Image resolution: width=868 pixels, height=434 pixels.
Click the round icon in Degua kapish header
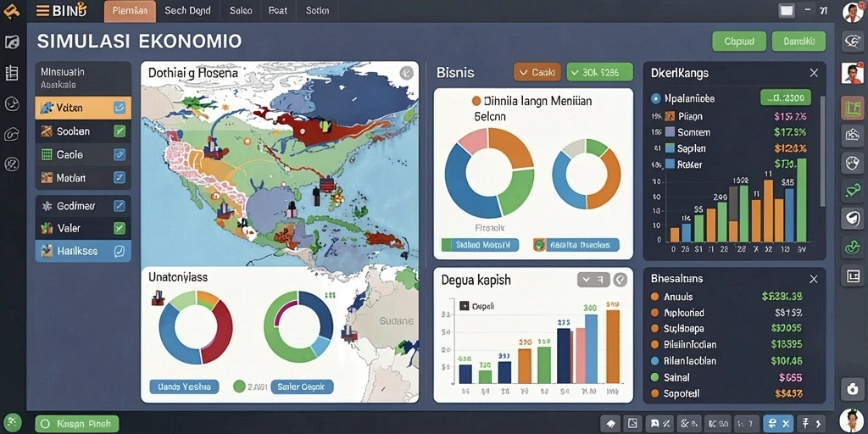coord(620,280)
